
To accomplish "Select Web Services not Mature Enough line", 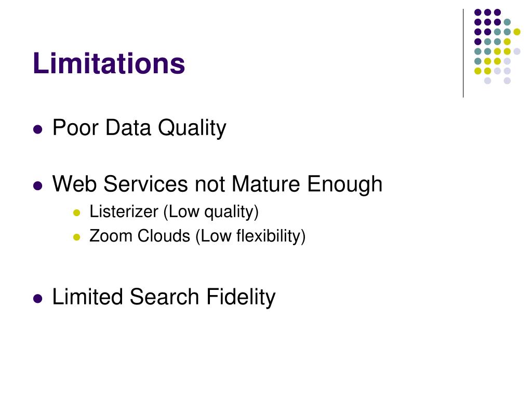I will [217, 184].
